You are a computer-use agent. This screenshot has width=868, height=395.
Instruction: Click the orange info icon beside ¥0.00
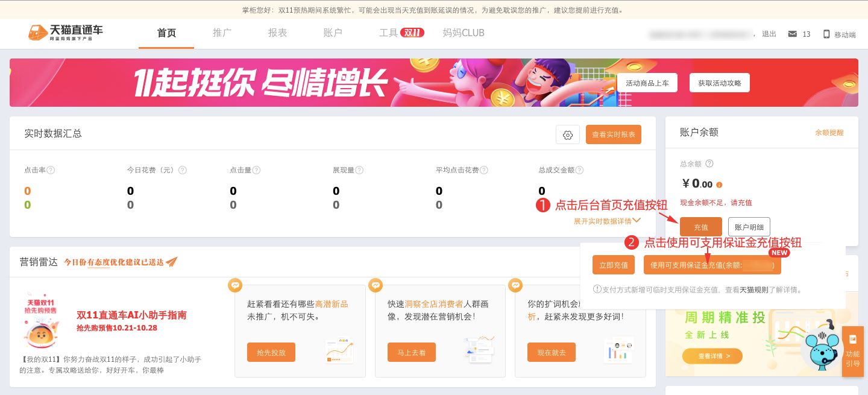(x=719, y=185)
